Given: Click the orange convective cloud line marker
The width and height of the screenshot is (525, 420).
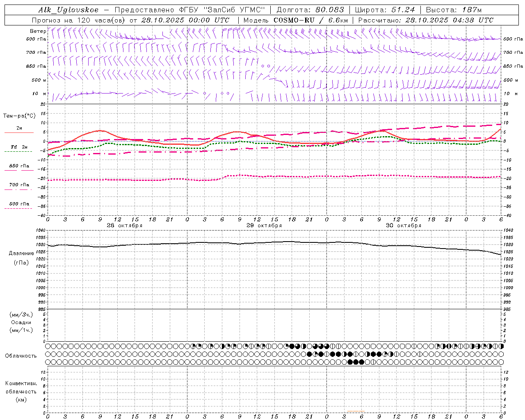Looking at the screenshot, I should tap(356, 411).
